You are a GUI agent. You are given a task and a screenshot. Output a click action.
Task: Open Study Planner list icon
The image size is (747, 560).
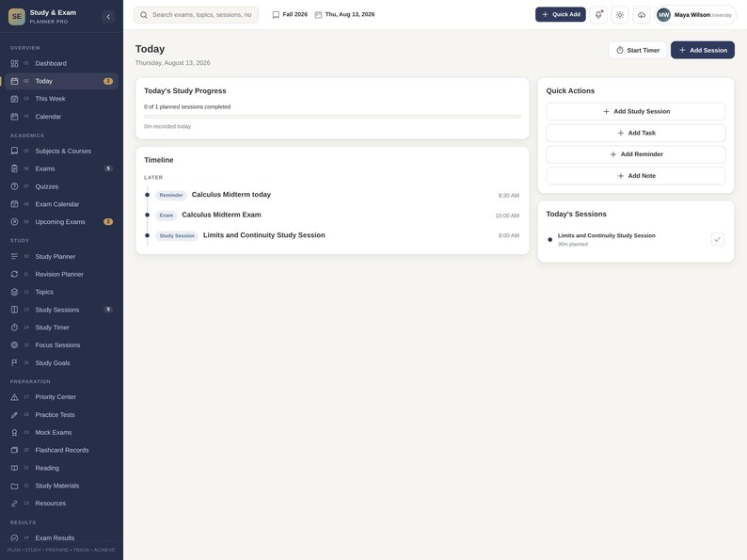click(14, 256)
